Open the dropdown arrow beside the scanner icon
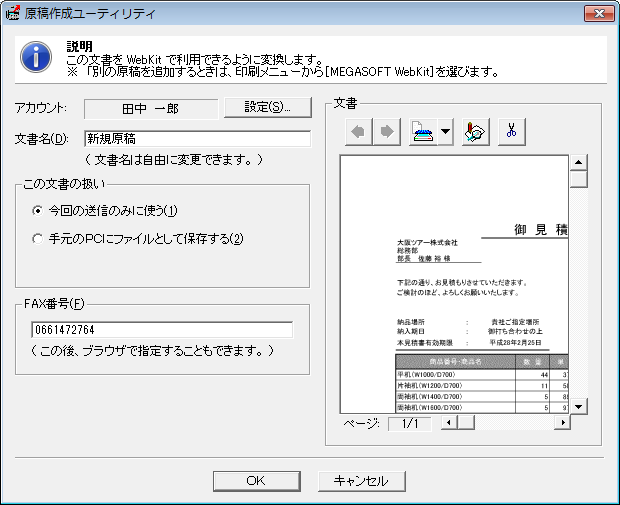620x505 pixels. 445,132
